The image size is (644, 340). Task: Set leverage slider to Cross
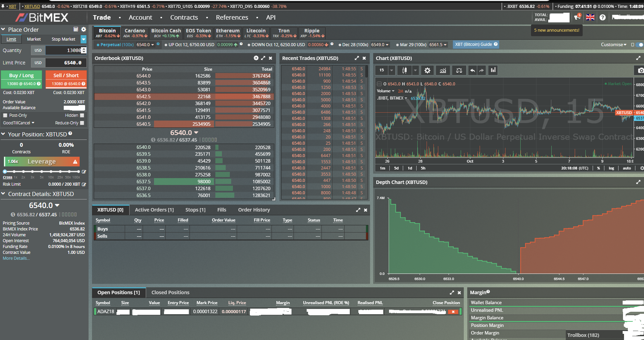pyautogui.click(x=5, y=172)
